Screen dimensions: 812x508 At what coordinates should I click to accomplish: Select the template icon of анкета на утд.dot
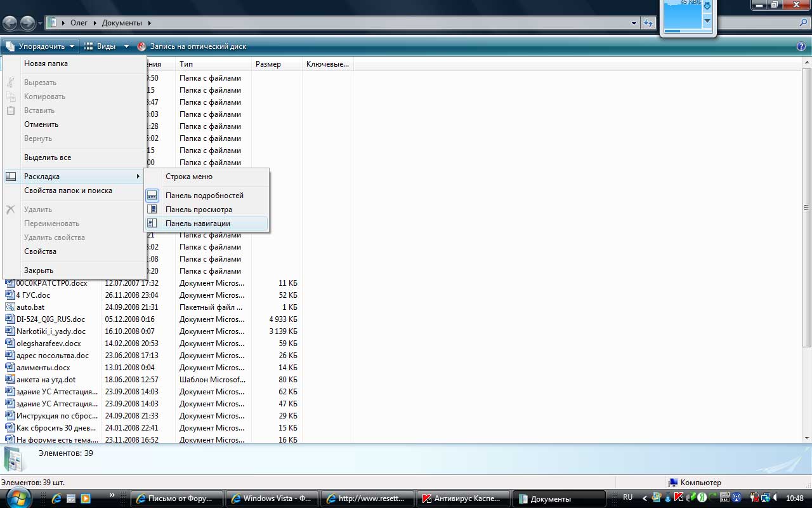click(10, 380)
